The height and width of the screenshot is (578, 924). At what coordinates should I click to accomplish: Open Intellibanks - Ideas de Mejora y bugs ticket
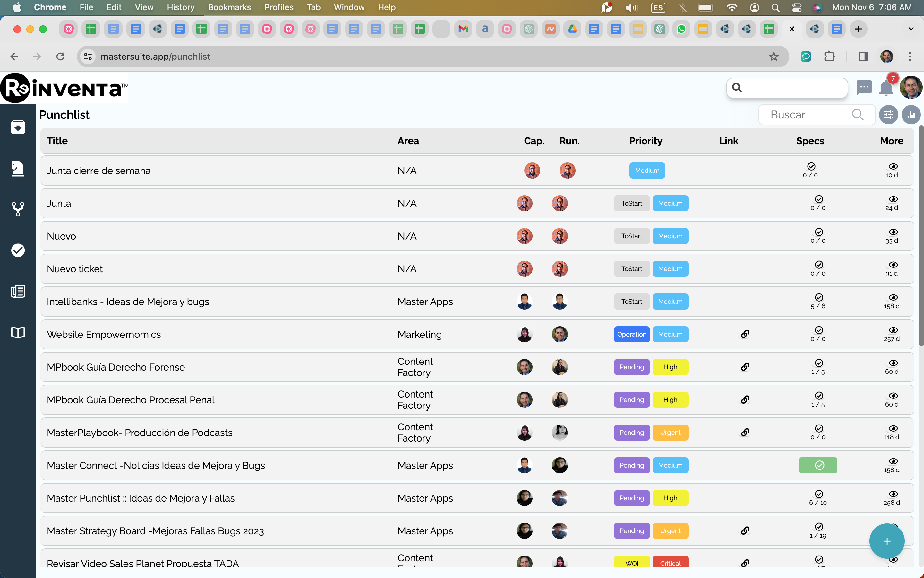pos(128,302)
